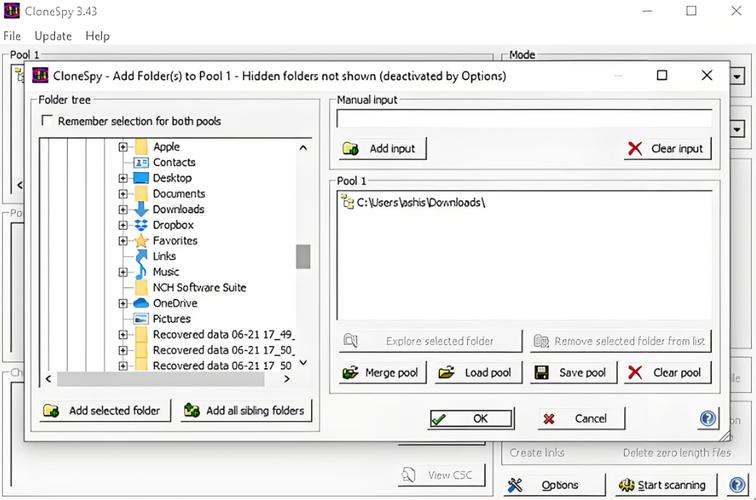Maximize the Add Folder(s) dialog
This screenshot has width=756, height=500.
pos(662,75)
